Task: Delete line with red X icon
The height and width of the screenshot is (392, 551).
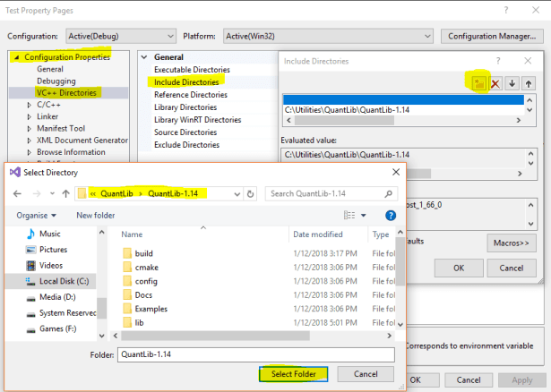Action: pos(495,83)
